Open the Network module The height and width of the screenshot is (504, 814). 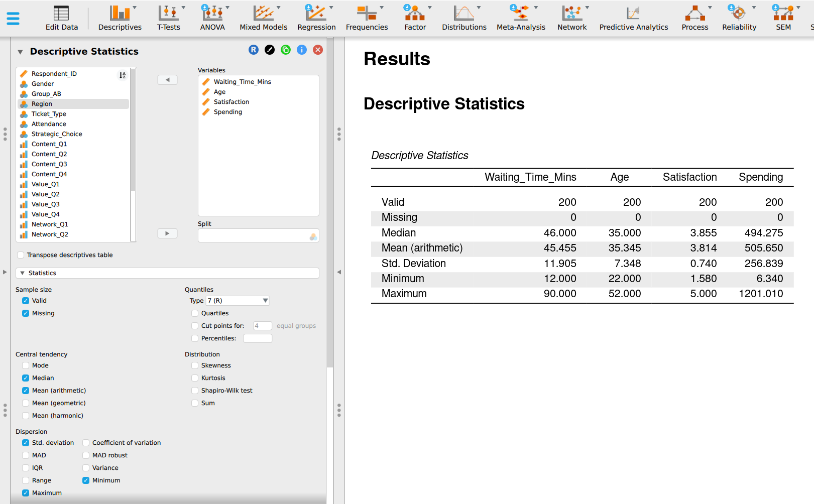[572, 18]
